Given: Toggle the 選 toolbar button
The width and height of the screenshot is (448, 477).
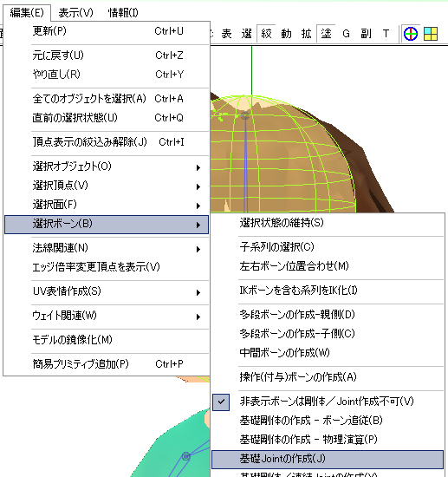Looking at the screenshot, I should click(246, 34).
